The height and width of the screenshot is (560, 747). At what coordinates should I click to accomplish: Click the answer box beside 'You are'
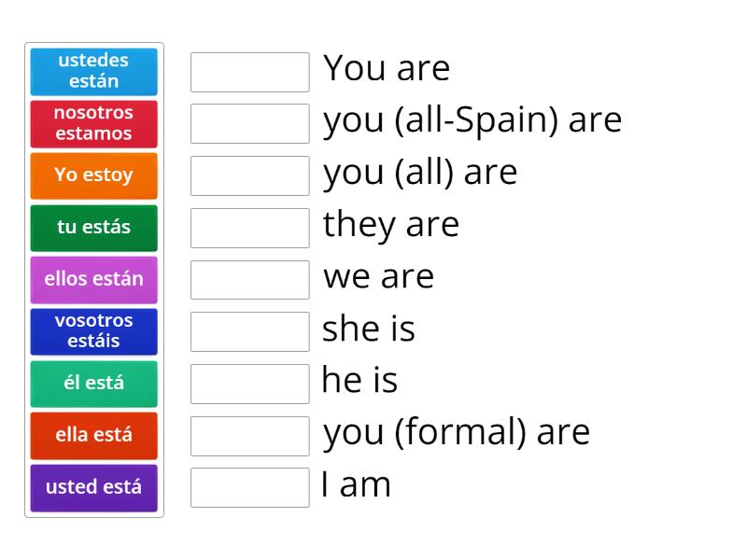249,70
